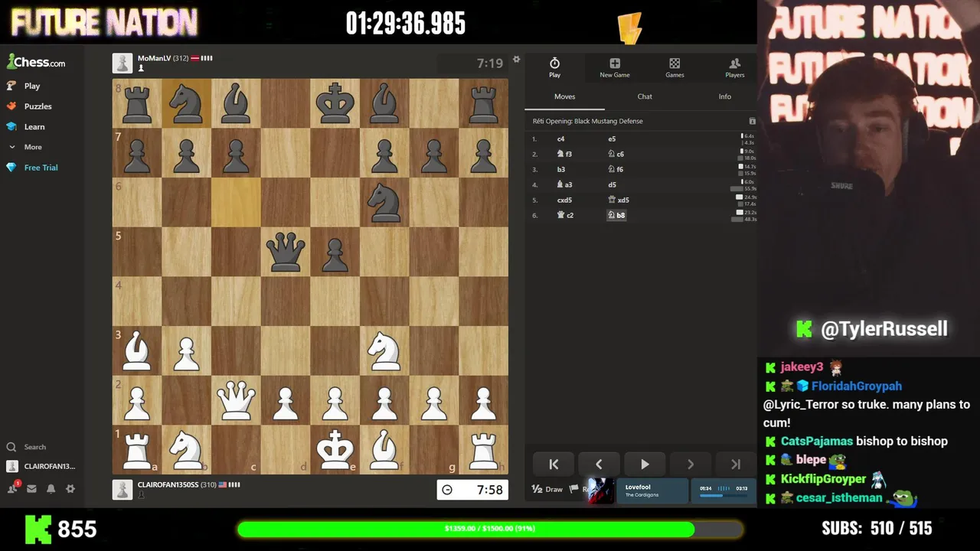Select move d5 in the move list
This screenshot has height=551, width=980.
pos(612,185)
